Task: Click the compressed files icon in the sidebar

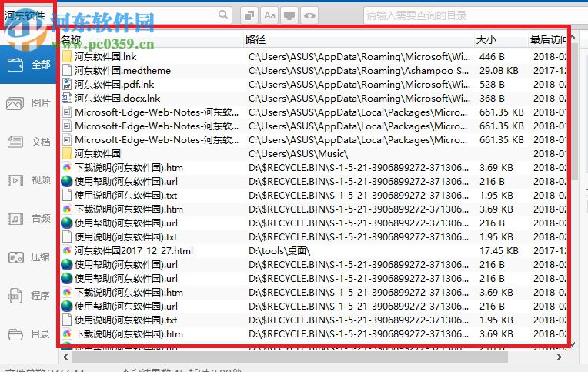Action: click(15, 257)
